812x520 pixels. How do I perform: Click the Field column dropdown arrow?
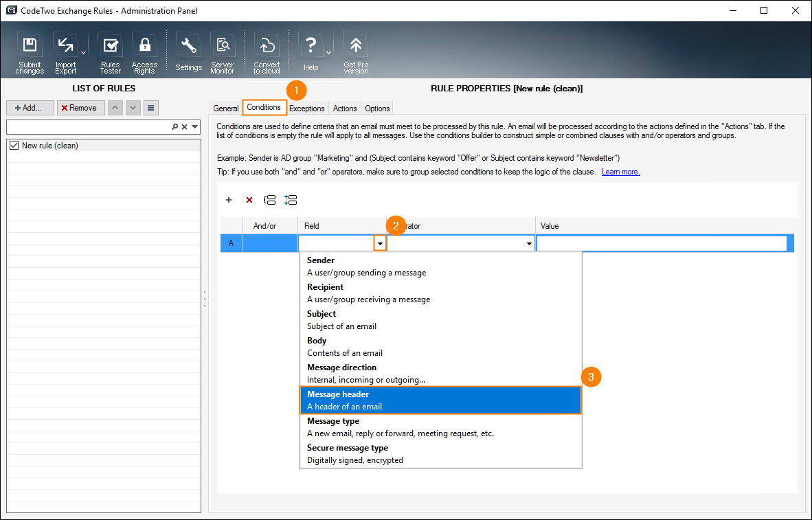coord(380,243)
